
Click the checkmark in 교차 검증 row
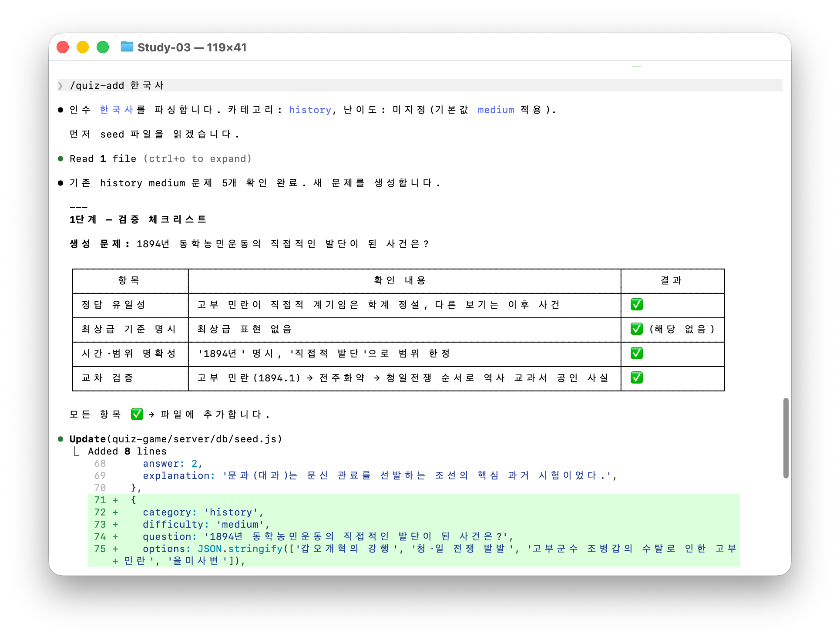tap(636, 377)
